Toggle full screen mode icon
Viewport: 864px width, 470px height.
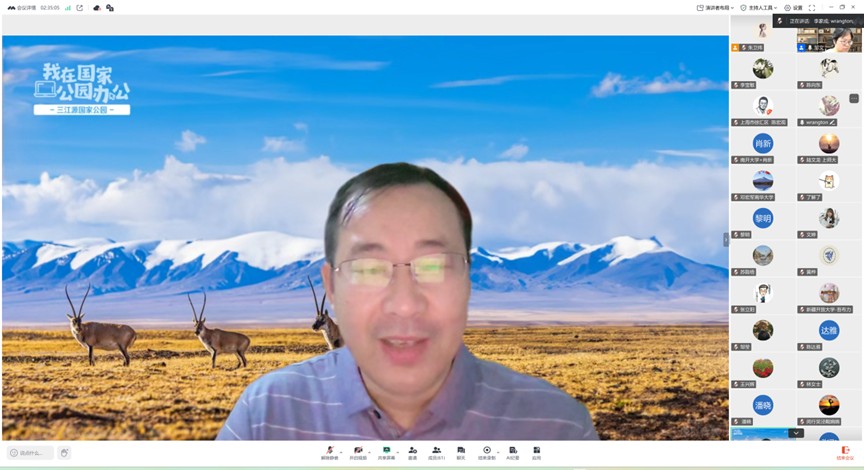(x=812, y=7)
